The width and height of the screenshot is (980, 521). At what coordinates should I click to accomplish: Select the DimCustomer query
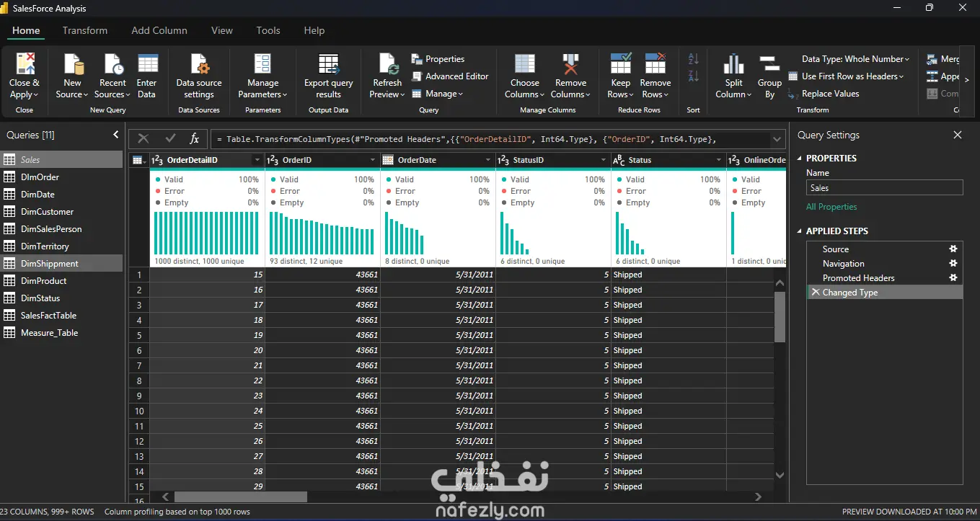click(62, 212)
